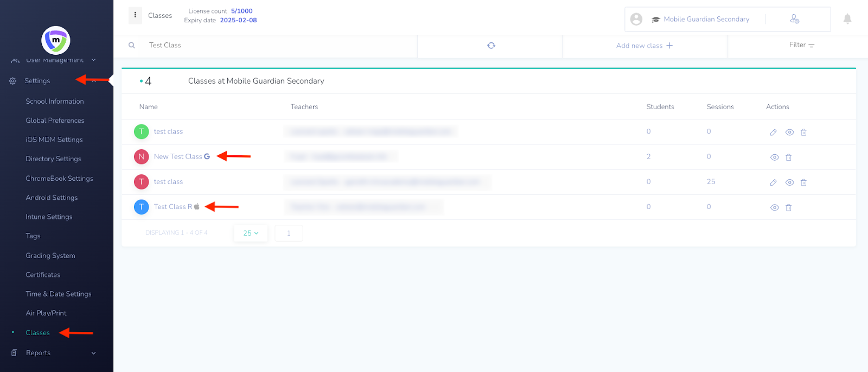Open Settings in the sidebar
This screenshot has height=372, width=868.
click(37, 81)
